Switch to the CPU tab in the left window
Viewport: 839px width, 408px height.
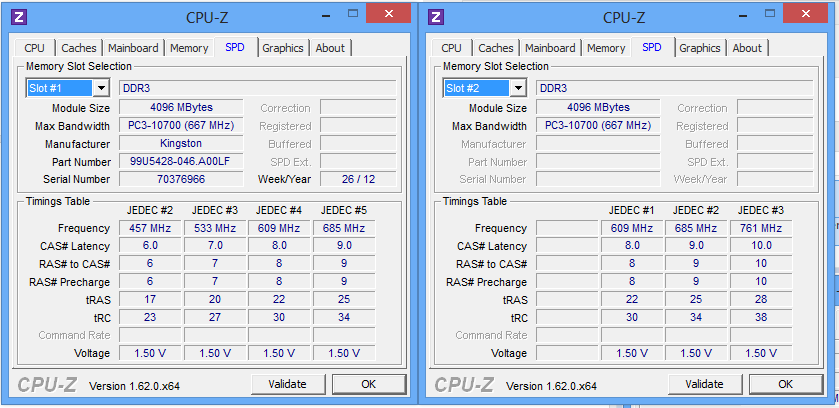[35, 48]
